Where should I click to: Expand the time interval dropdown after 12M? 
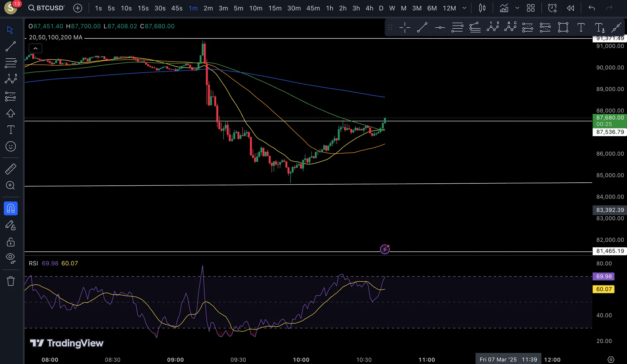(464, 8)
